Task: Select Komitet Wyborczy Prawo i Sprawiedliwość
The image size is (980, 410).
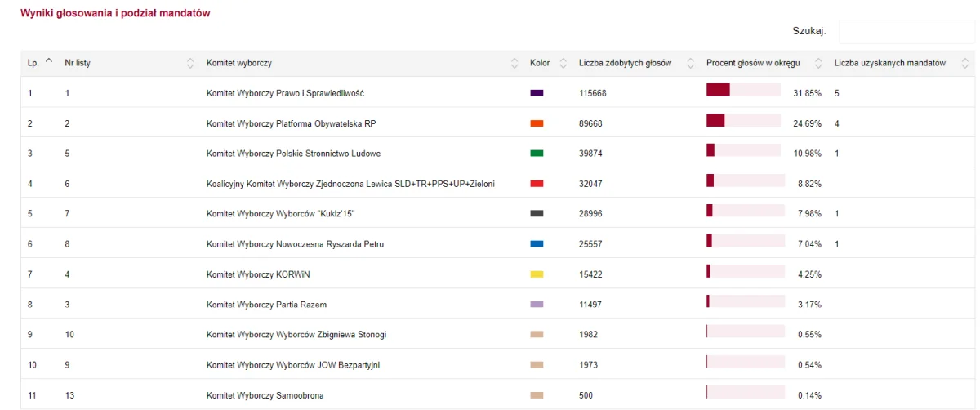Action: point(285,93)
